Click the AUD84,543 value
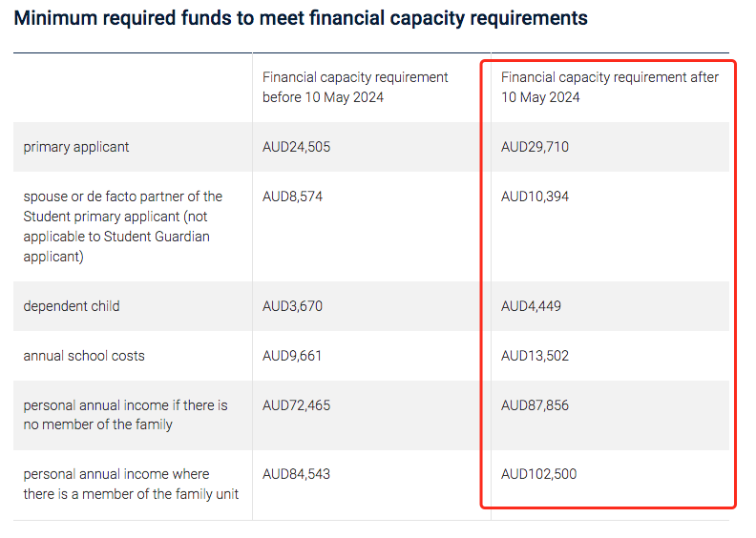756x538 pixels. point(297,474)
